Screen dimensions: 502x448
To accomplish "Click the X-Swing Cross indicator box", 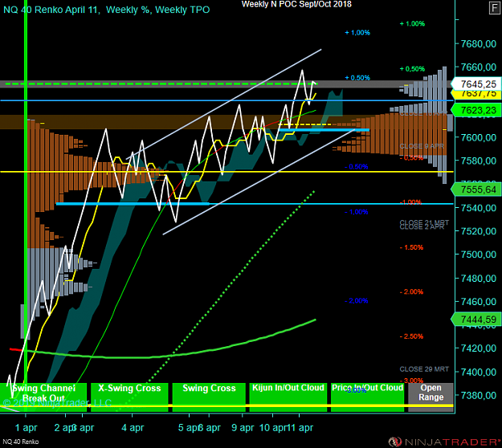I will click(x=129, y=397).
